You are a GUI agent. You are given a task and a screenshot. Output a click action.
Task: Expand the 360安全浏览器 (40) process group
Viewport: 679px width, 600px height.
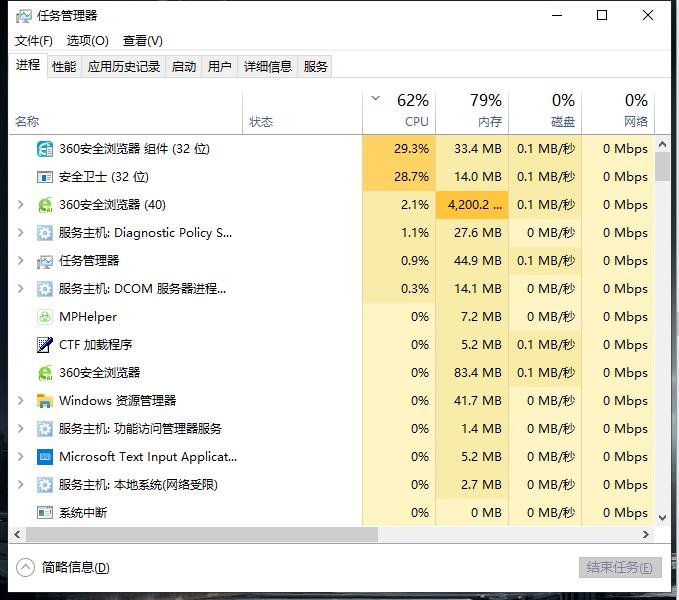coord(20,205)
